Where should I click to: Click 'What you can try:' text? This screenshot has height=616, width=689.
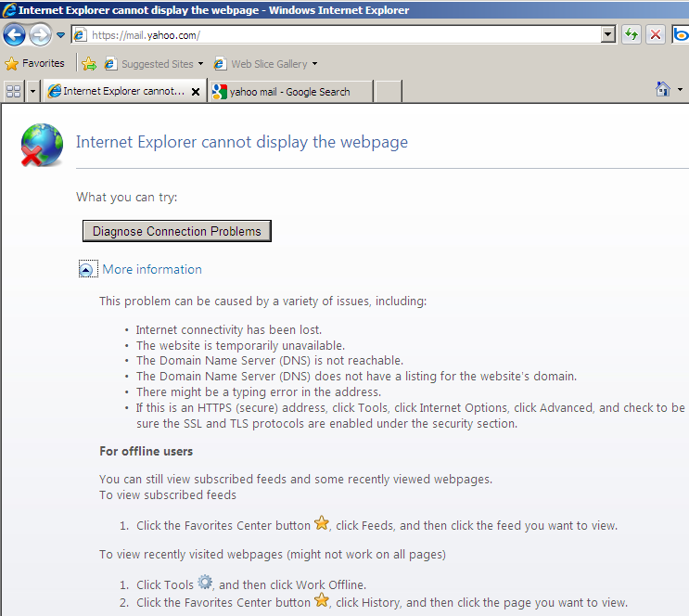point(126,197)
